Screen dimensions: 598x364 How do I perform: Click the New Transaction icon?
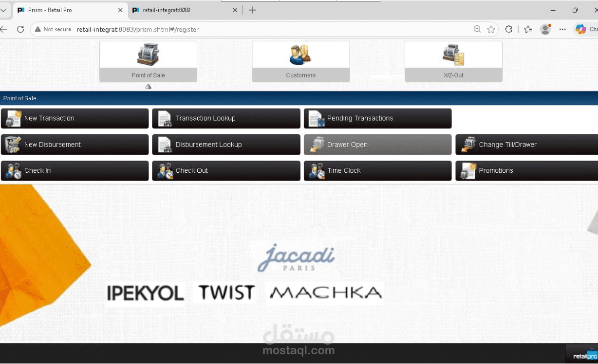click(13, 118)
